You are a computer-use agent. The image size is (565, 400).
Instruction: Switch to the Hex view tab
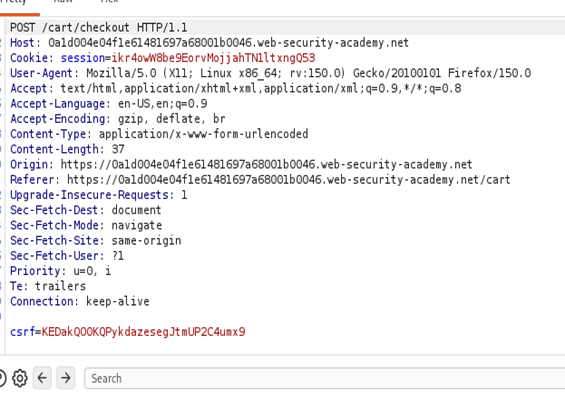click(x=109, y=1)
